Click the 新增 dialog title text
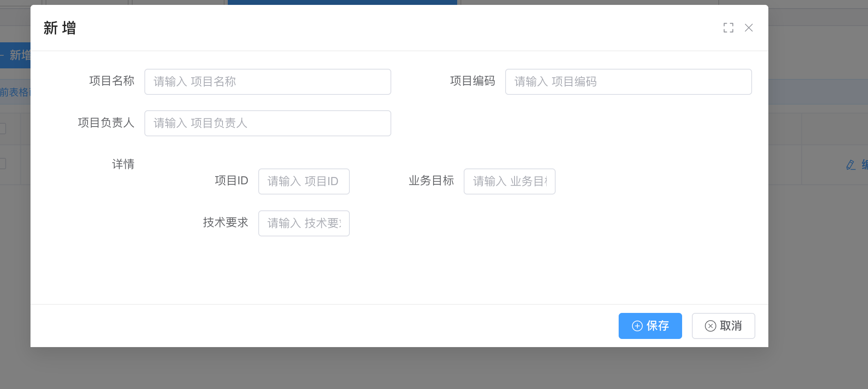Viewport: 868px width, 389px height. tap(60, 28)
